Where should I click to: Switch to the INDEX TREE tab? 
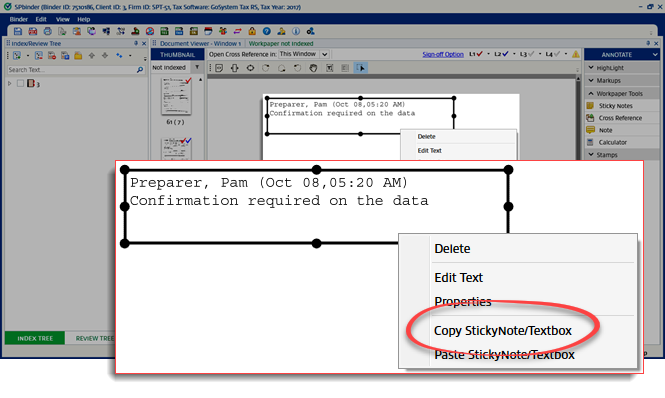(35, 338)
